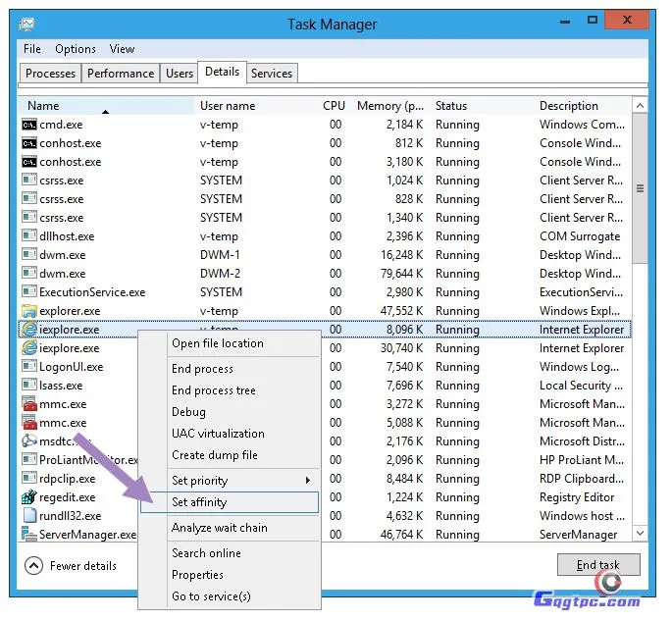Click the explorer.exe folder icon

coord(29,311)
